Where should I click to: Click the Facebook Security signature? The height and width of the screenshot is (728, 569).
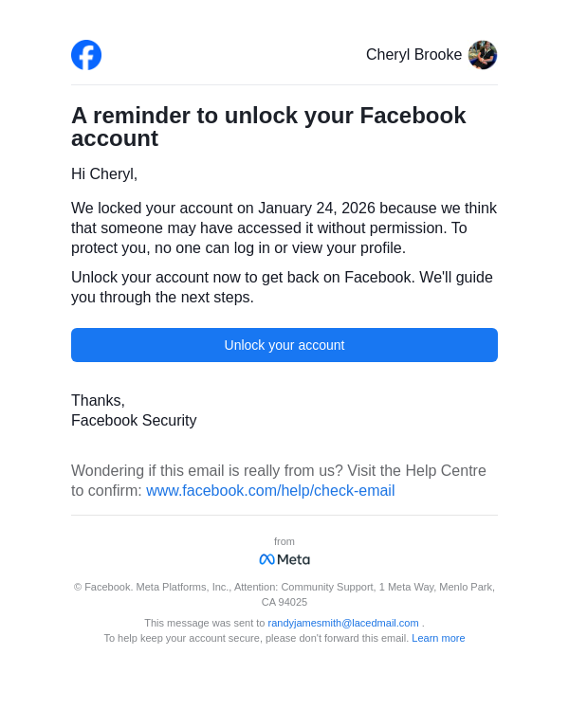tap(134, 421)
